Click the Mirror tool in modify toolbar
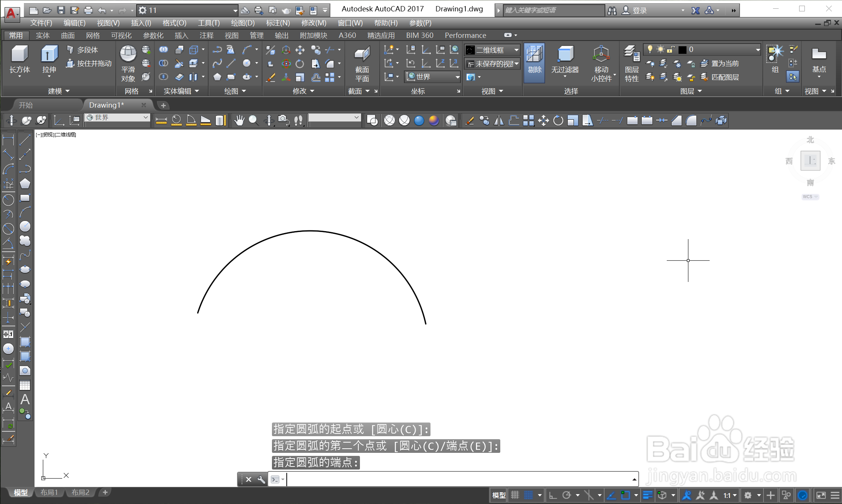The image size is (842, 504). tap(499, 121)
